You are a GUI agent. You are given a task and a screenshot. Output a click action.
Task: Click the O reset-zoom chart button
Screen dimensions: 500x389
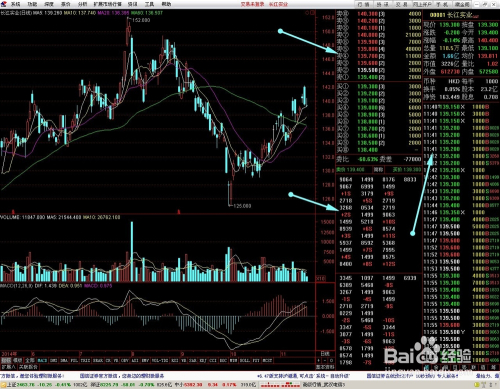[x=331, y=360]
